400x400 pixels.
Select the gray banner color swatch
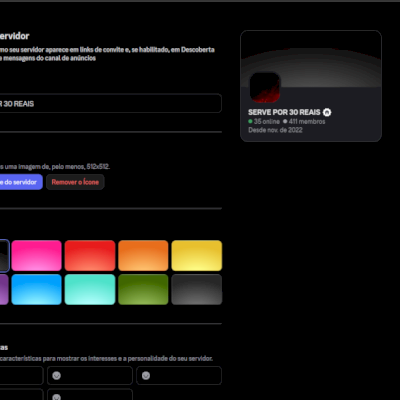(x=197, y=289)
